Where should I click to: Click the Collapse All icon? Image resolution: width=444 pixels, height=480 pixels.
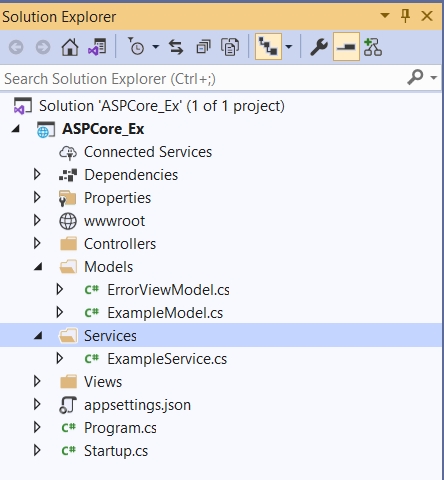click(203, 47)
